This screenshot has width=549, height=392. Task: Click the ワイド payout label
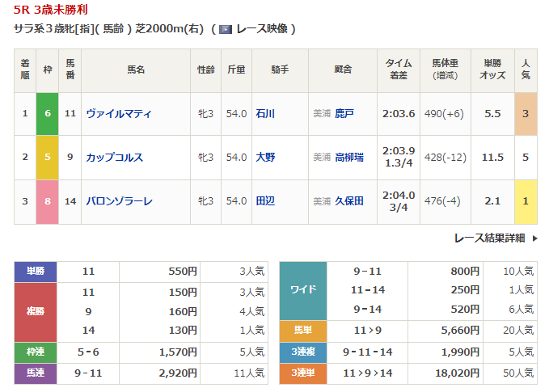point(302,290)
